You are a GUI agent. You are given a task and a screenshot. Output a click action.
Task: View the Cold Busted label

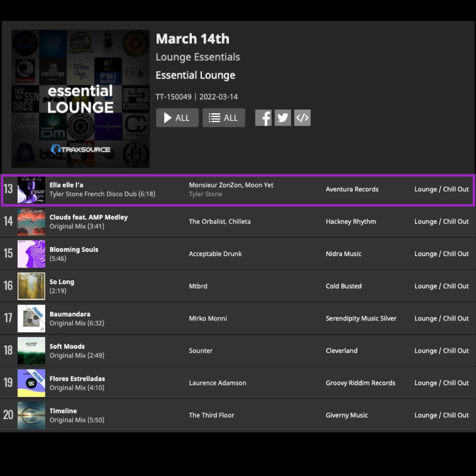[343, 286]
